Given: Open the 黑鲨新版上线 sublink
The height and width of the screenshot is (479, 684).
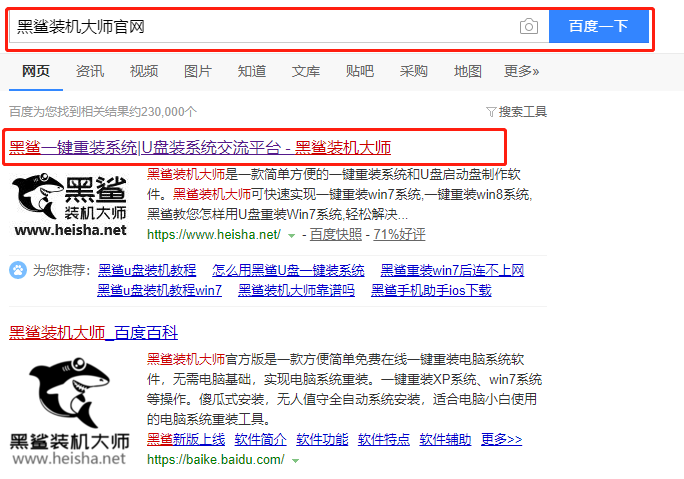Looking at the screenshot, I should 186,439.
